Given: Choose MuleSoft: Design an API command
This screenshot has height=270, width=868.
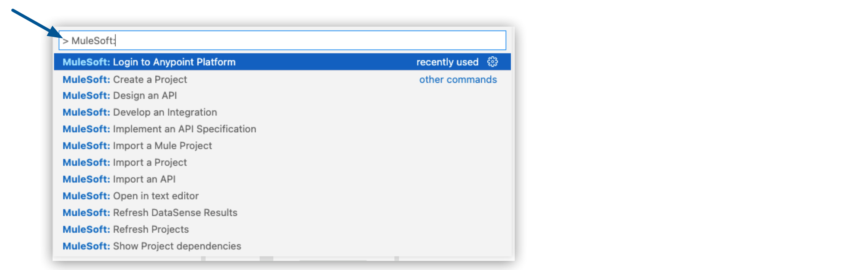Looking at the screenshot, I should tap(121, 96).
